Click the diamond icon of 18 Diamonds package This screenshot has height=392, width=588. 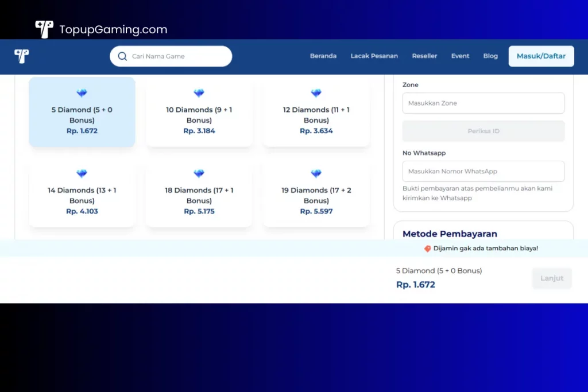click(x=199, y=174)
